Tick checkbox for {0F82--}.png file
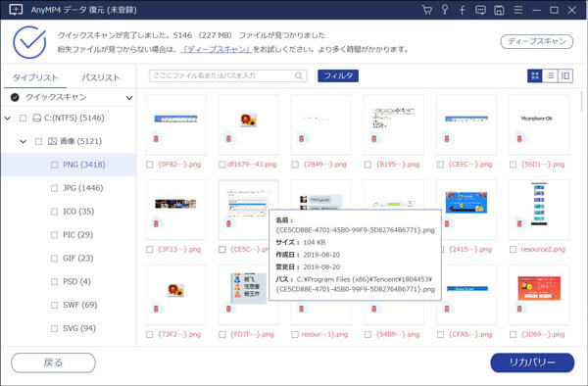588x386 pixels. coord(150,165)
